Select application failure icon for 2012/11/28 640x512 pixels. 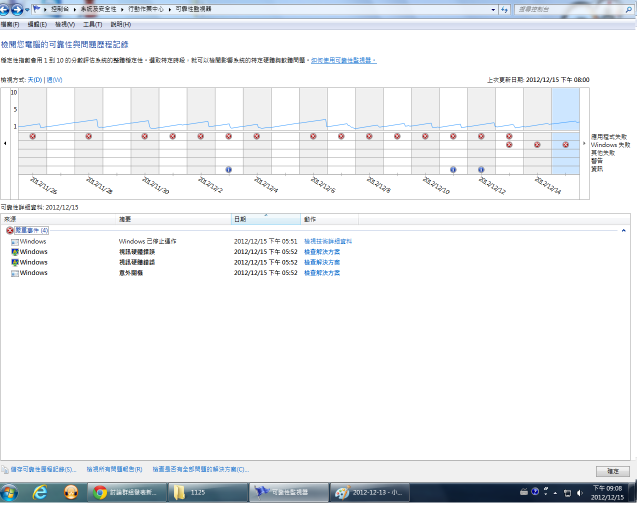[89, 137]
